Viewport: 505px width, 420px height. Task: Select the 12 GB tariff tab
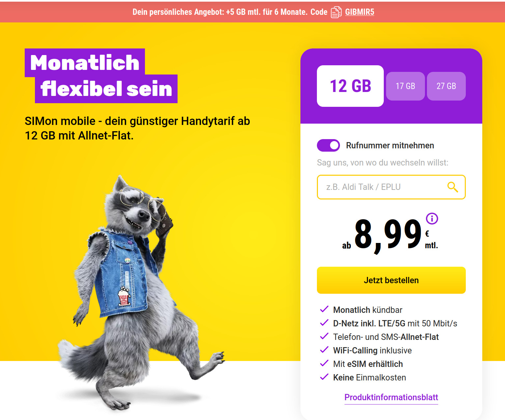[350, 86]
